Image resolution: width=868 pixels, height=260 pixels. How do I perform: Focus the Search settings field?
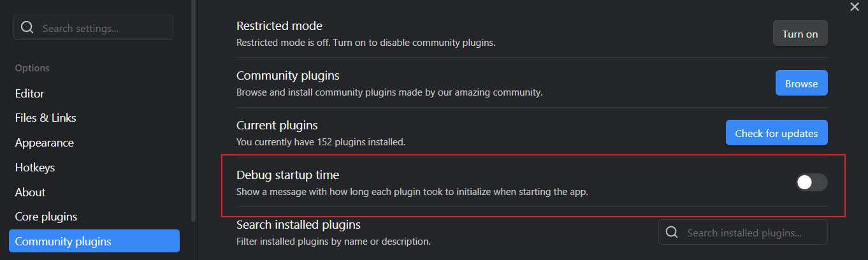coord(93,27)
